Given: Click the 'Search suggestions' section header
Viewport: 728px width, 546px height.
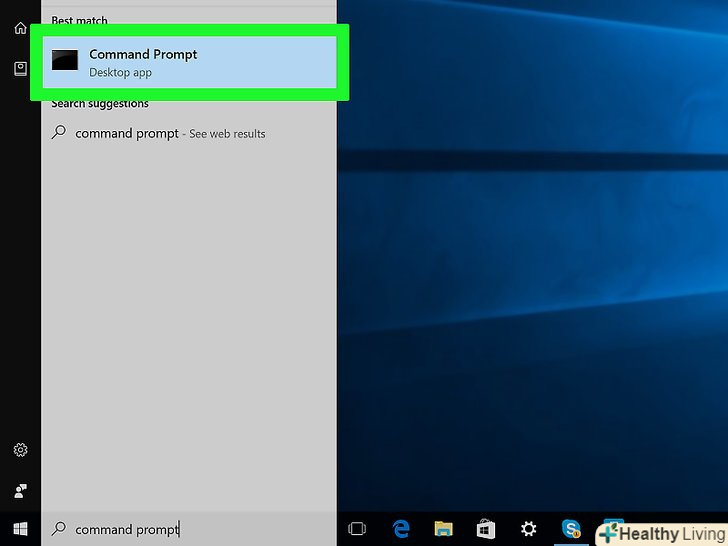Looking at the screenshot, I should coord(100,104).
